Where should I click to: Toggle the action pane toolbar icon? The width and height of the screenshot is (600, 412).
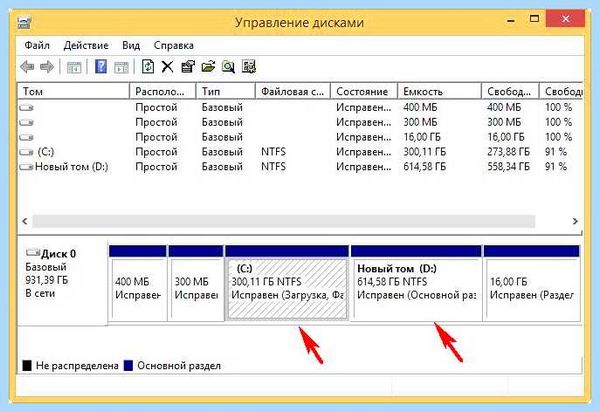tap(121, 67)
